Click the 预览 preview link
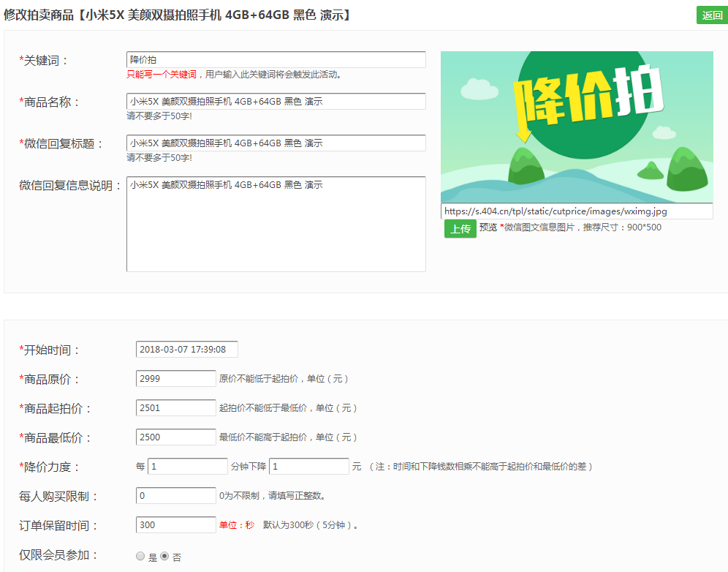728x572 pixels. (488, 227)
